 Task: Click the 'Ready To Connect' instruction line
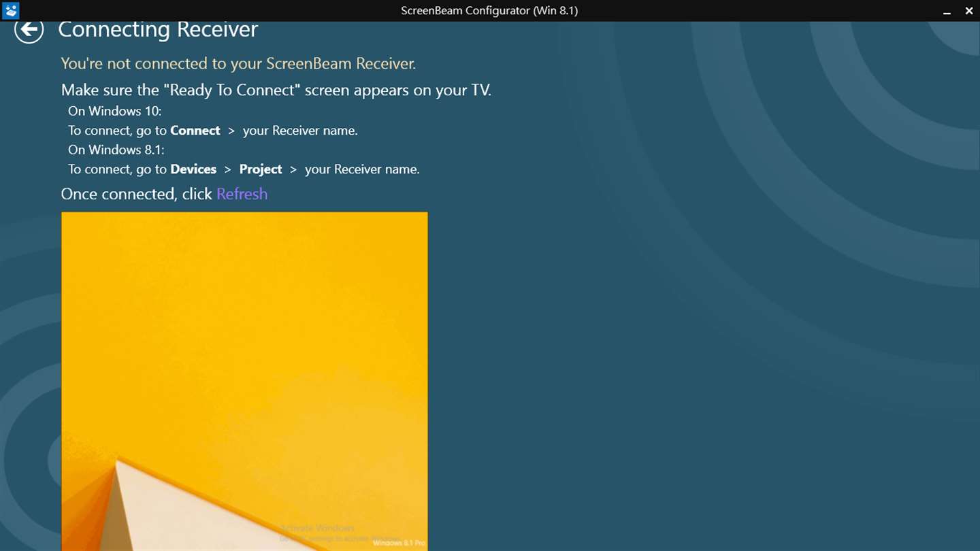tap(276, 90)
